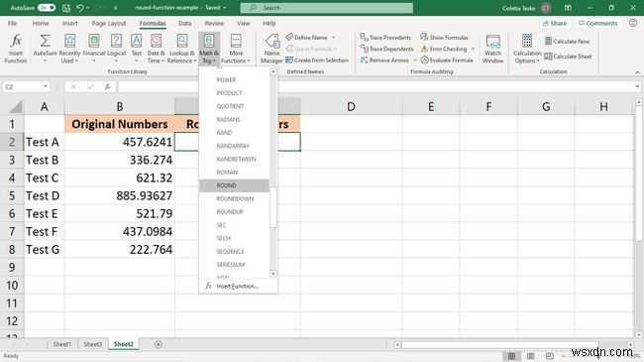Open More Functions menu
The width and height of the screenshot is (644, 362).
click(236, 49)
